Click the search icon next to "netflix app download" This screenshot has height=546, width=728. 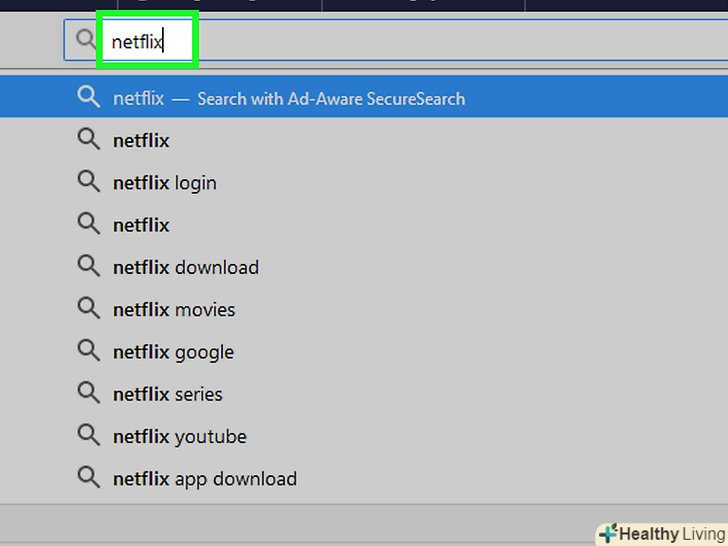pyautogui.click(x=89, y=477)
